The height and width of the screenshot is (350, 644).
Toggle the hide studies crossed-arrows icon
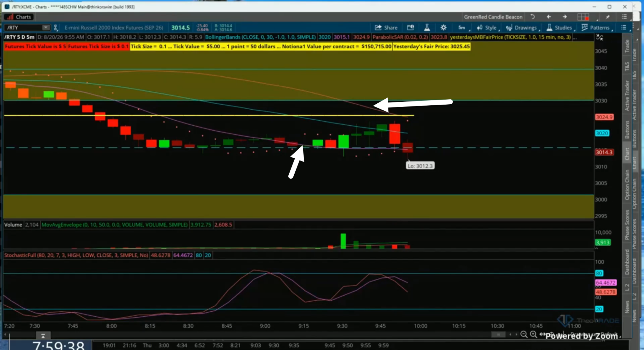[599, 37]
